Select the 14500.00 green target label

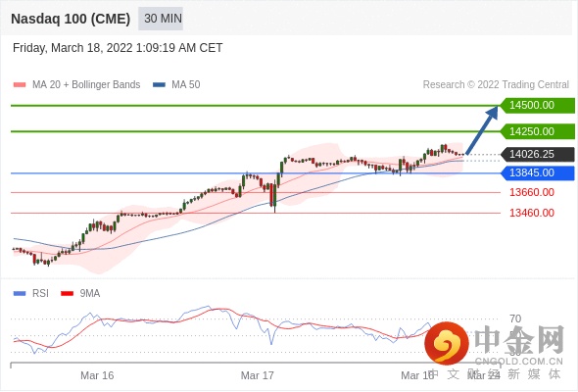coord(538,106)
